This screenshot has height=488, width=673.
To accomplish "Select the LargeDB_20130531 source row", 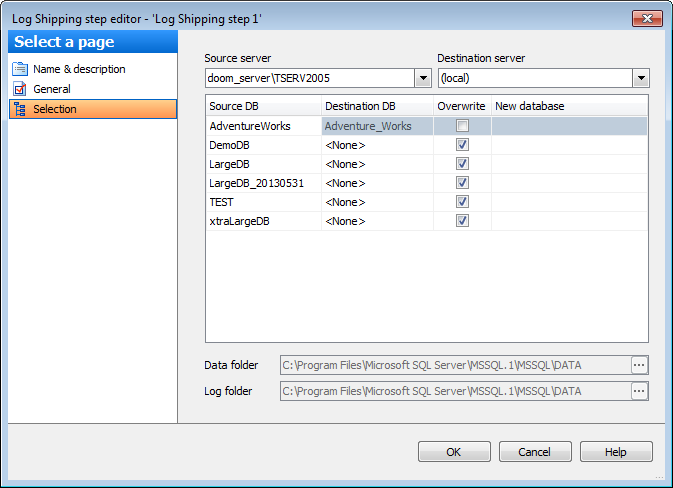I will [264, 183].
